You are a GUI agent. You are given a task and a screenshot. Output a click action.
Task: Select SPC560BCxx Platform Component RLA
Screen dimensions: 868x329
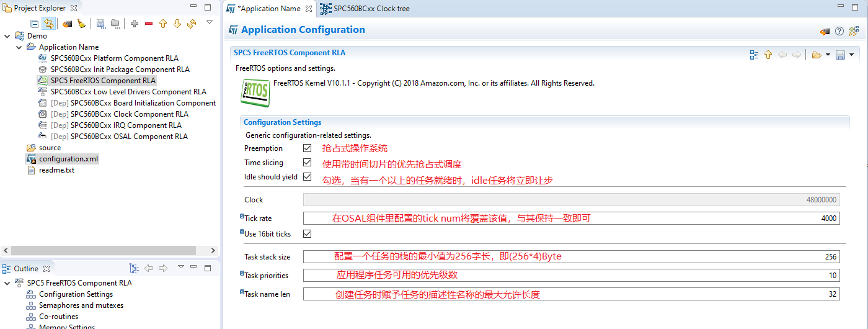(114, 58)
